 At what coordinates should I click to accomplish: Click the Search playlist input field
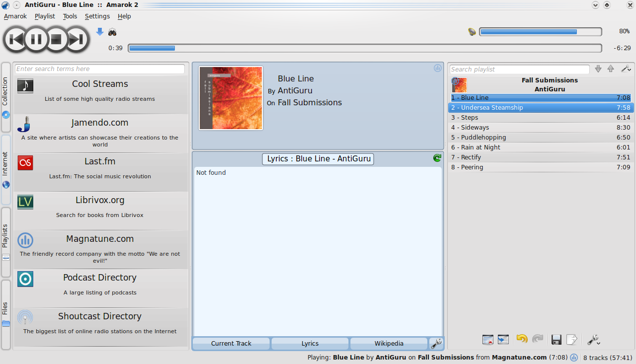click(x=519, y=70)
